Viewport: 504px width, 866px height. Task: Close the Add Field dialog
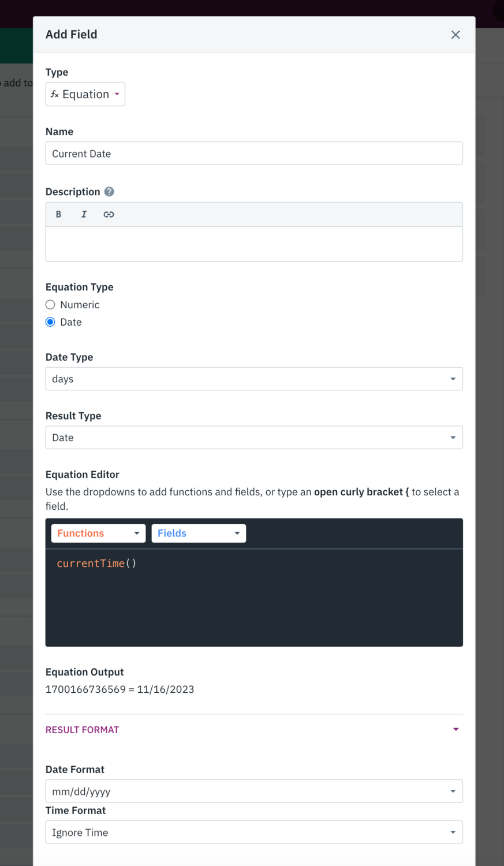tap(456, 35)
